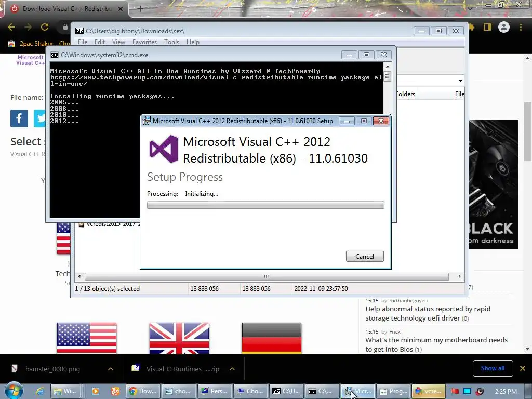Click the Folders column header in 7-Zip
The image size is (532, 399).
point(405,94)
